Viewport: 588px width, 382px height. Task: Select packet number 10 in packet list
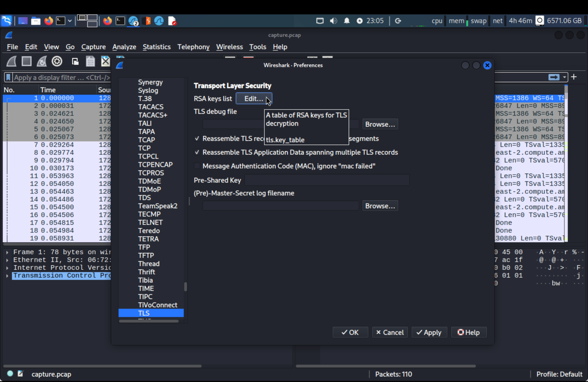[x=57, y=168]
